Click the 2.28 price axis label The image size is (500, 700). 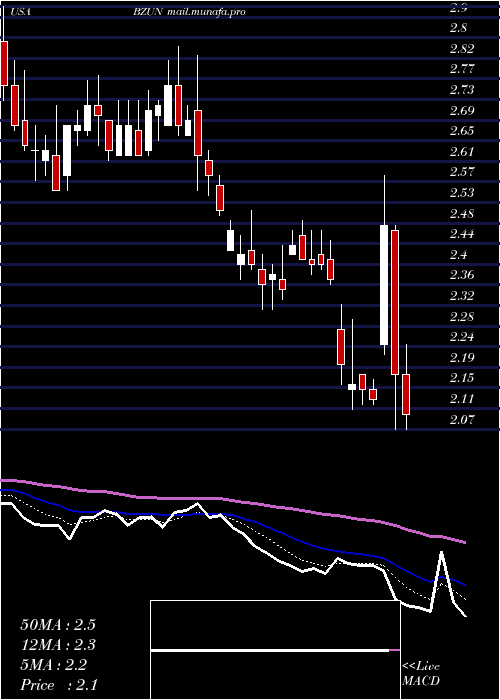464,317
